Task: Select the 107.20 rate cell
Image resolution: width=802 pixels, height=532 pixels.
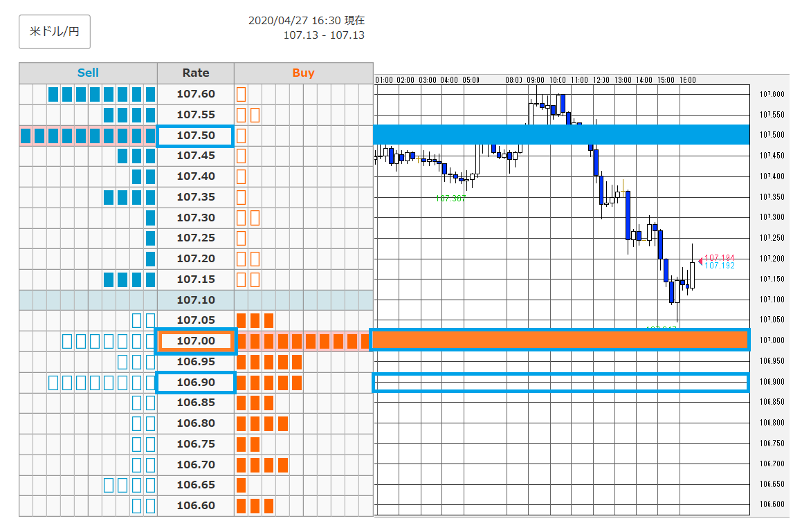Action: 196,259
